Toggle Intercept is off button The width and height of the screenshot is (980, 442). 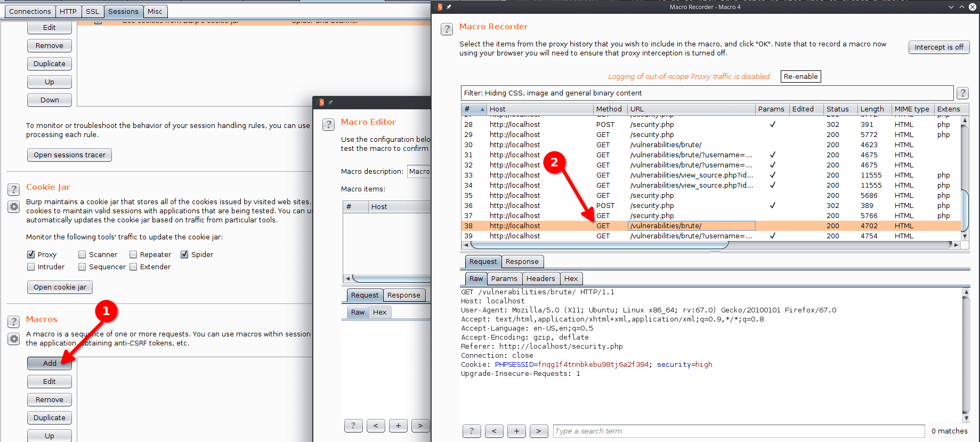point(939,47)
